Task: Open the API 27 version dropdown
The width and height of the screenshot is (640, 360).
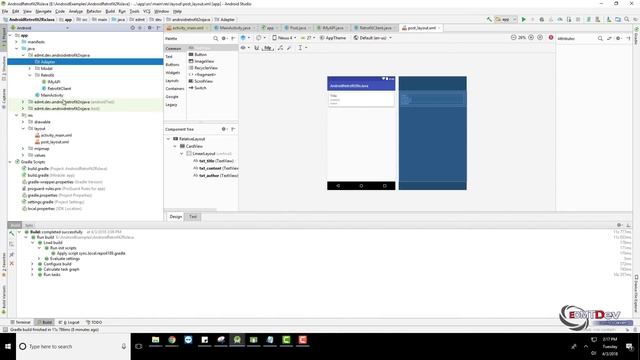Action: [x=308, y=38]
